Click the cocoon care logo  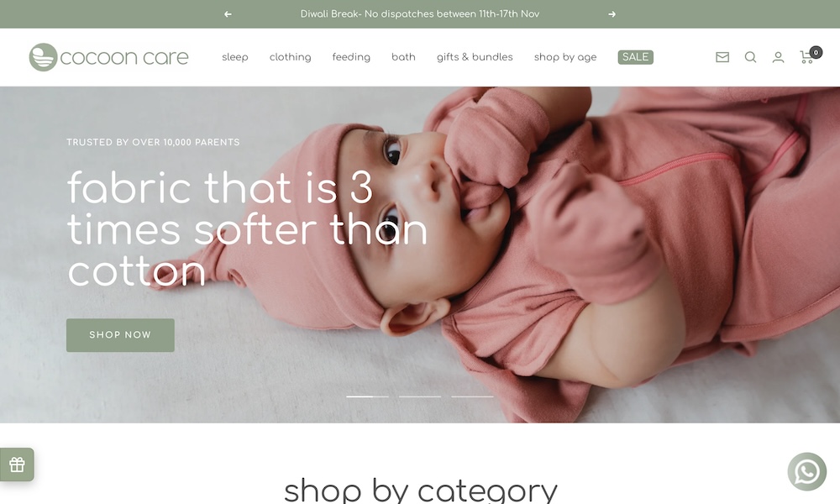click(x=108, y=57)
